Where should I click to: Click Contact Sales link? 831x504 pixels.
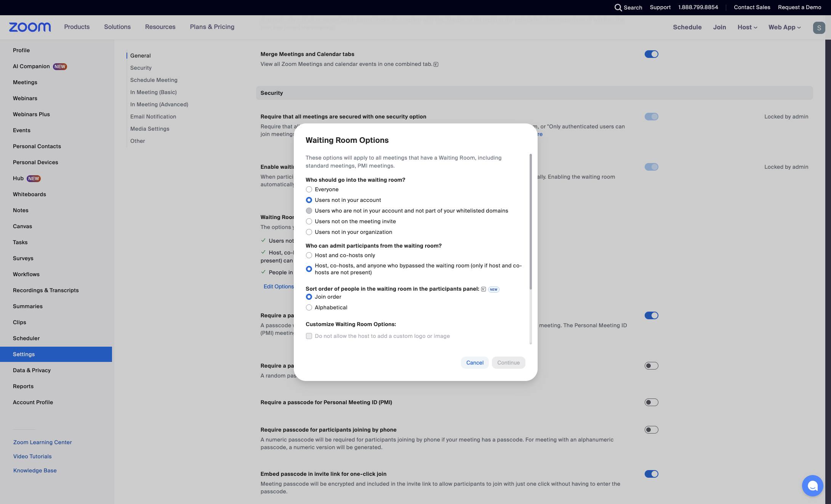pyautogui.click(x=752, y=8)
